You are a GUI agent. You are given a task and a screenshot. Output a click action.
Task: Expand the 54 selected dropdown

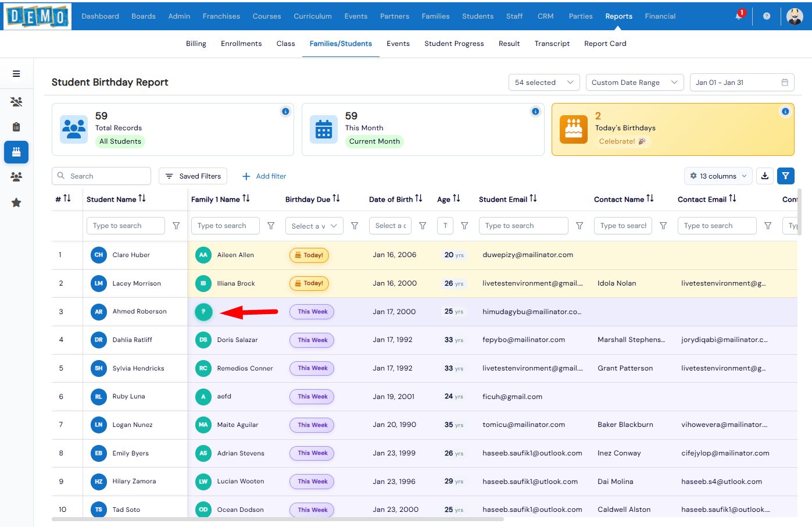point(544,83)
